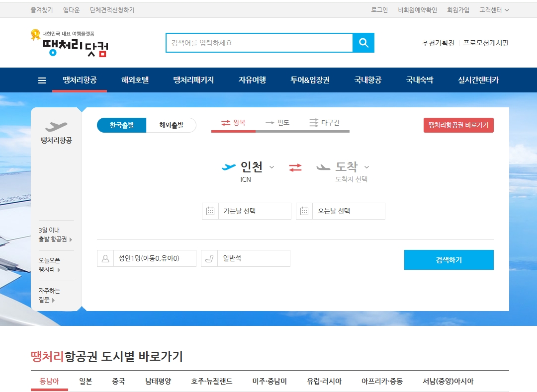Select the 아프리카·중동 city tab
Viewport: 537px width, 392px height.
pos(382,381)
